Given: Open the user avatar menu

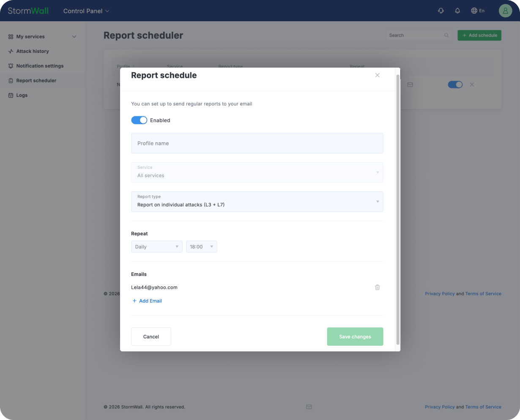Looking at the screenshot, I should 505,11.
